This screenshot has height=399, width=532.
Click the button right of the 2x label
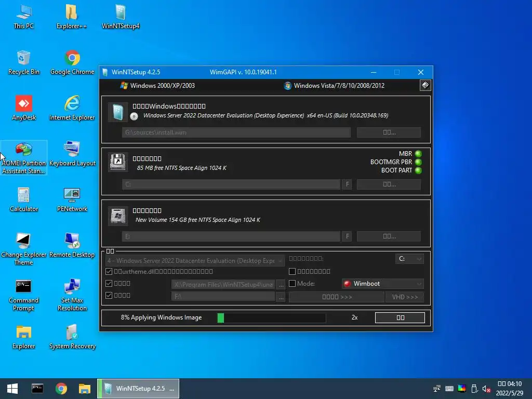pos(400,317)
